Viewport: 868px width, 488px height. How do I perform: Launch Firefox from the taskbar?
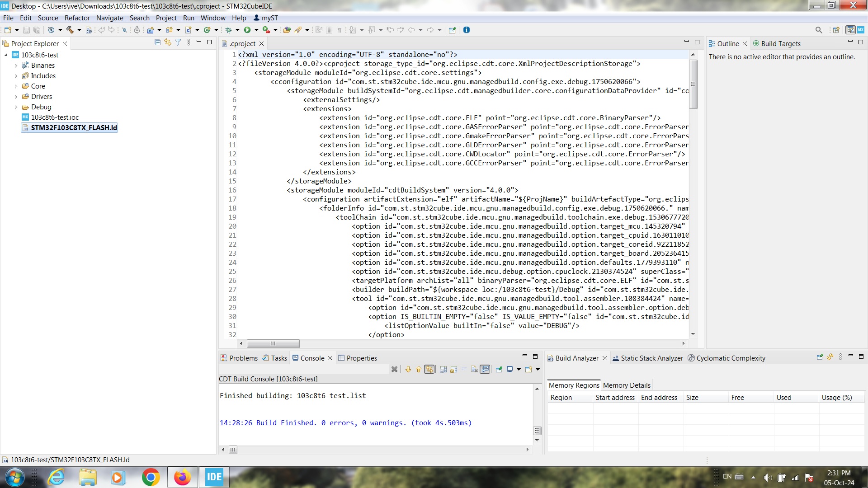(182, 477)
